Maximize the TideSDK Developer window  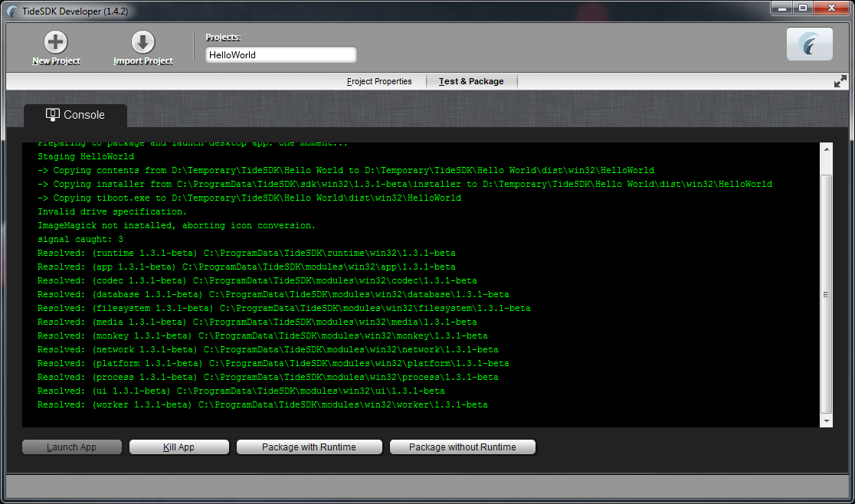(x=803, y=8)
